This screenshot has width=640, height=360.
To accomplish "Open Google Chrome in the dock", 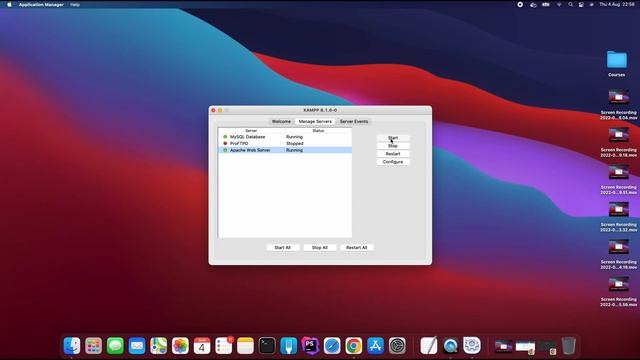I will tap(353, 346).
